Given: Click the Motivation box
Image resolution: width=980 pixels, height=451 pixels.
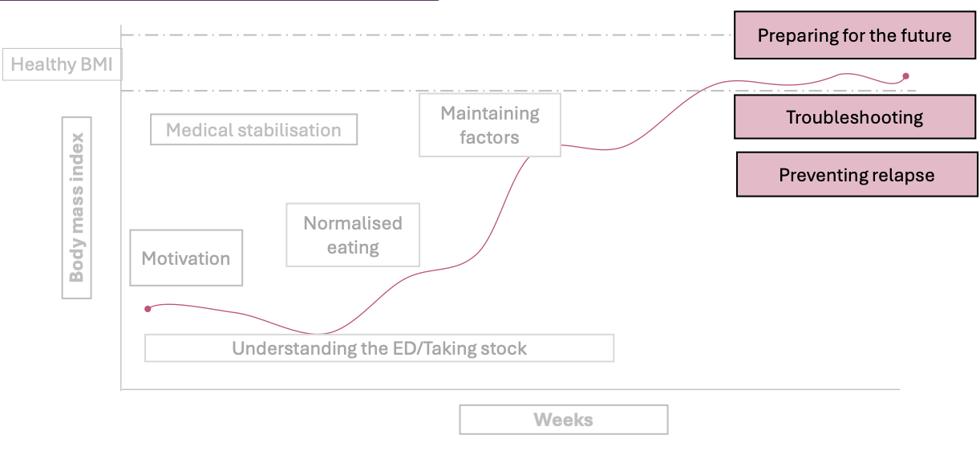Looking at the screenshot, I should [x=186, y=258].
